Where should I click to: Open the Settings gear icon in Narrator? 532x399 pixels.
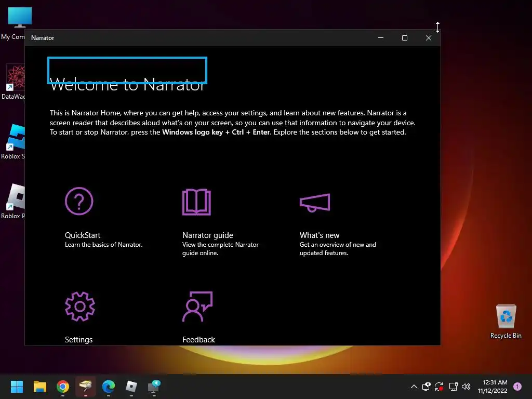pyautogui.click(x=79, y=307)
